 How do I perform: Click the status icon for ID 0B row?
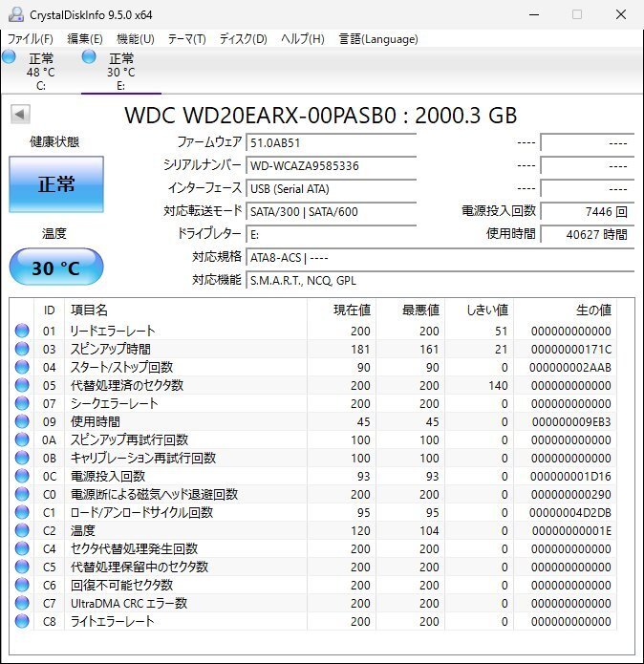point(22,458)
